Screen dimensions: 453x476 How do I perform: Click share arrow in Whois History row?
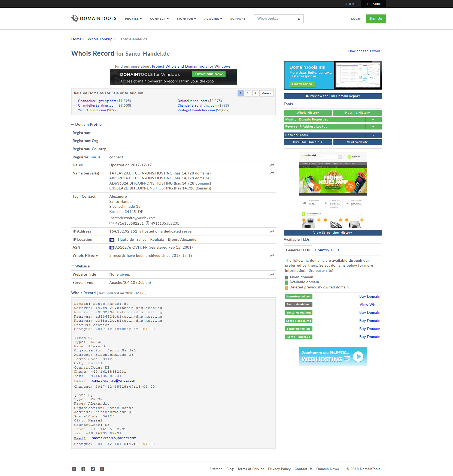pyautogui.click(x=272, y=255)
